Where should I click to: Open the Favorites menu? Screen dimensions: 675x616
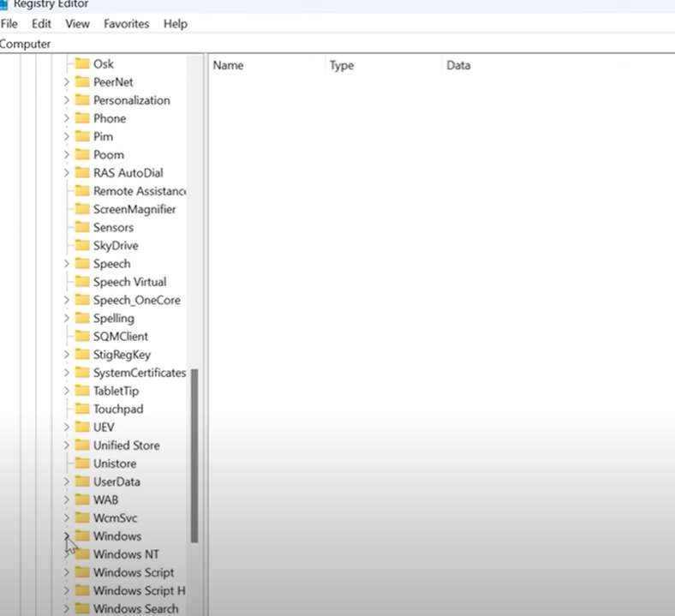pyautogui.click(x=126, y=24)
